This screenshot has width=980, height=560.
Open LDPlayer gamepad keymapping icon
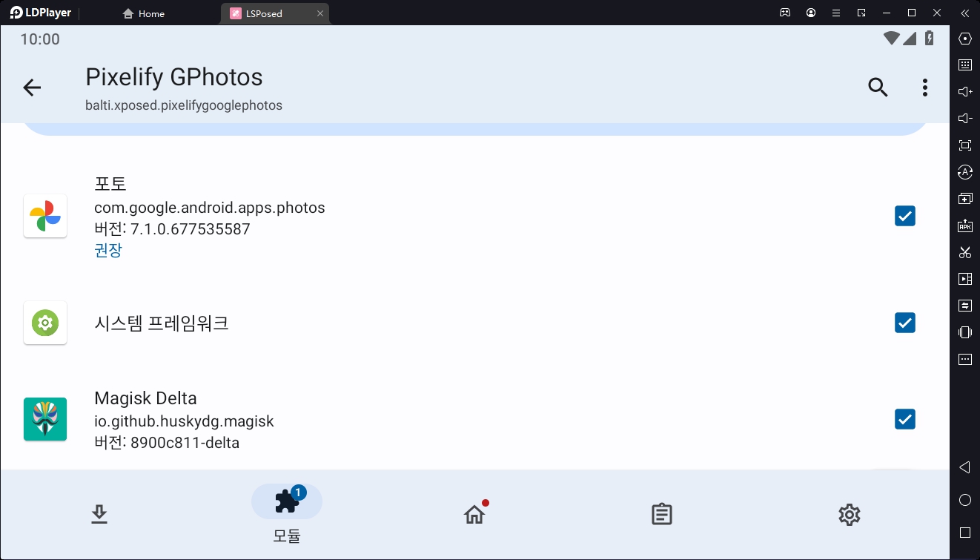[x=784, y=13]
